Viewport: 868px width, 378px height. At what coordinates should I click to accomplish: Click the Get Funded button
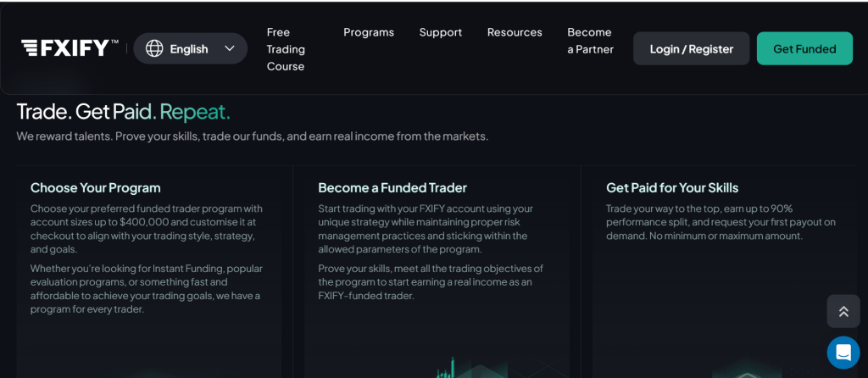[804, 48]
